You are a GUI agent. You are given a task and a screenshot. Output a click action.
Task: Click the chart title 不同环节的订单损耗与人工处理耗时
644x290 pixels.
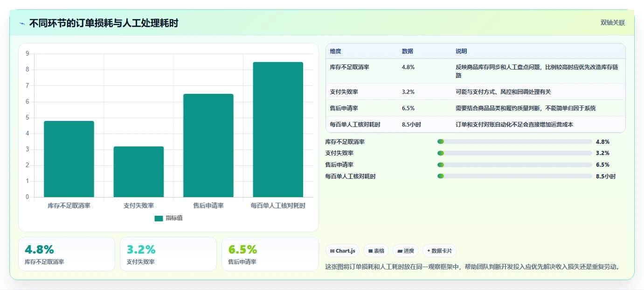104,23
